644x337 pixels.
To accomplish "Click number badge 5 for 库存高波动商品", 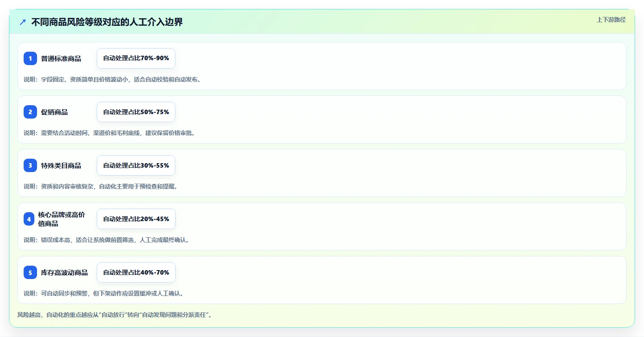I will 30,272.
